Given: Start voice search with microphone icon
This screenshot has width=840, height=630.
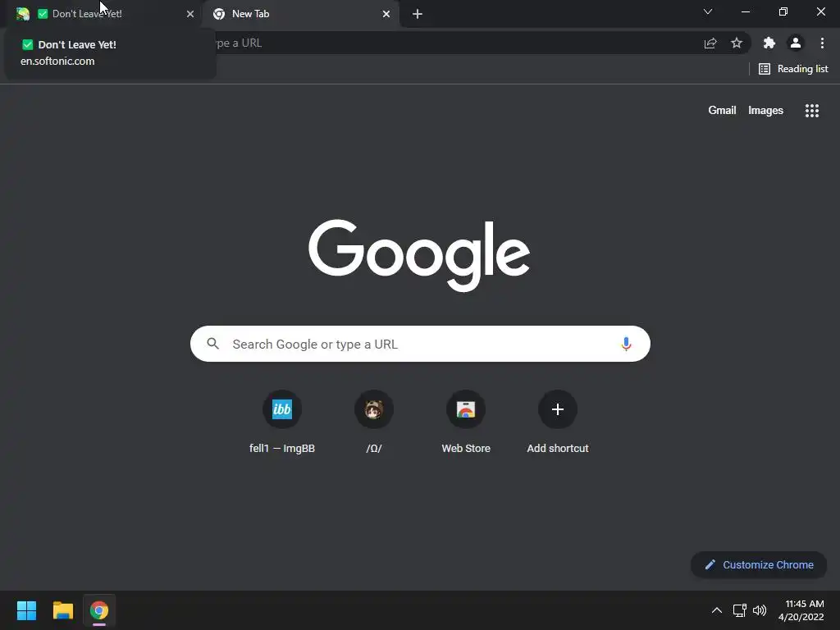Looking at the screenshot, I should tap(626, 344).
